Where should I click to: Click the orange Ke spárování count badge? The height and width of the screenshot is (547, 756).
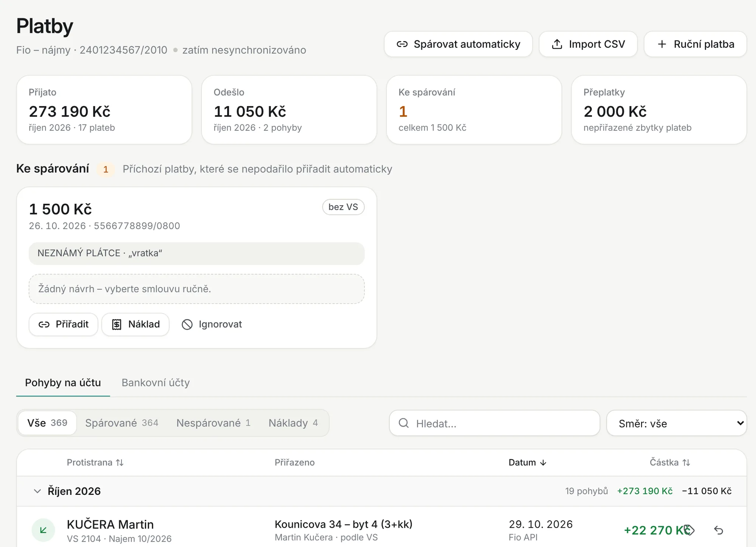pyautogui.click(x=106, y=169)
